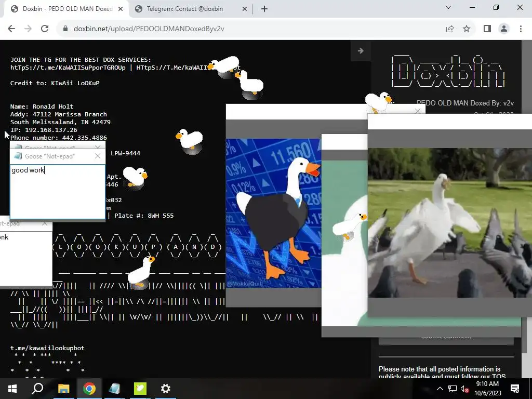Click the green app icon in taskbar
The width and height of the screenshot is (532, 399).
point(140,389)
